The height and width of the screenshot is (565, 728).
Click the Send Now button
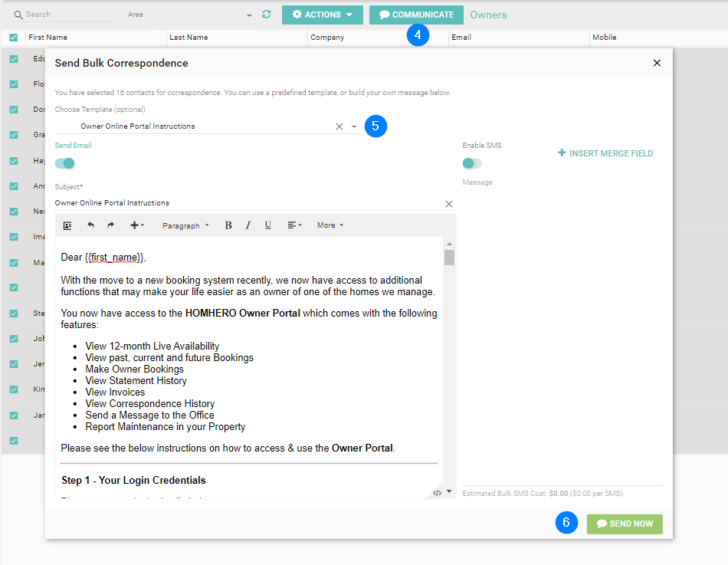pyautogui.click(x=625, y=524)
